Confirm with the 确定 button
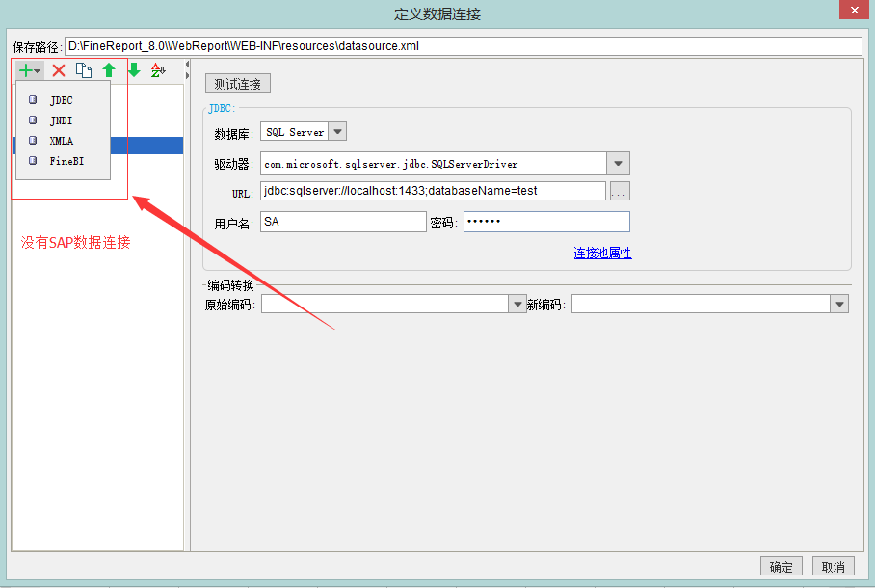The height and width of the screenshot is (588, 875). click(x=782, y=566)
